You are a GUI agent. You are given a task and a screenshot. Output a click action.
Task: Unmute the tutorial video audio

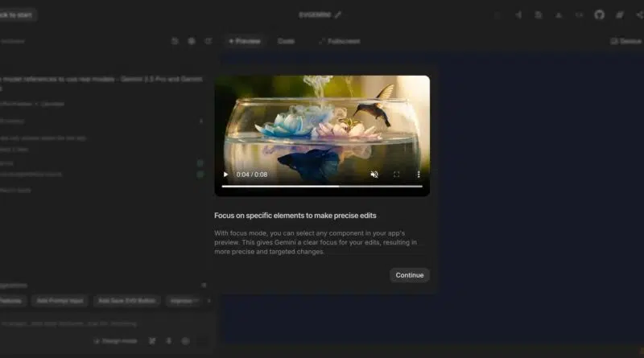click(x=374, y=175)
